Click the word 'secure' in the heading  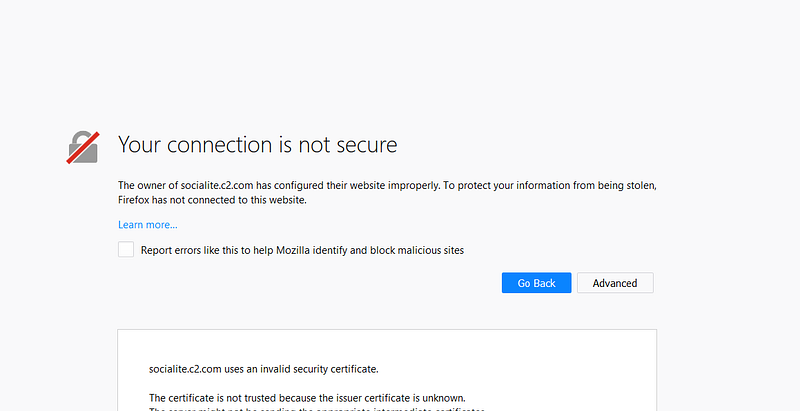(x=366, y=145)
